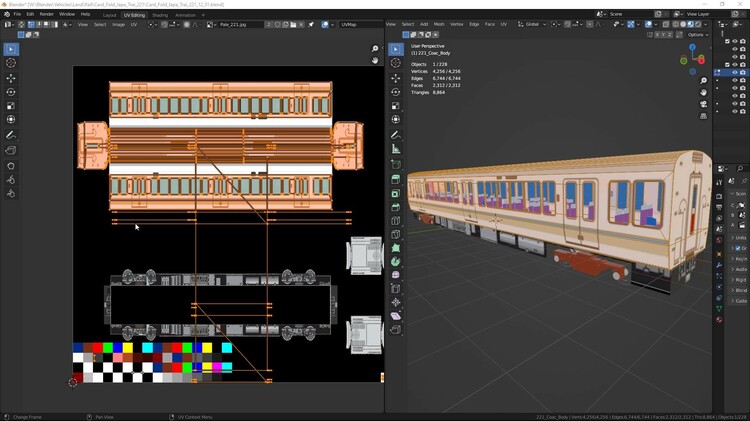Toggle the checkbox in the Gravity panel header
Screen dimensions: 750x421
pos(738,248)
